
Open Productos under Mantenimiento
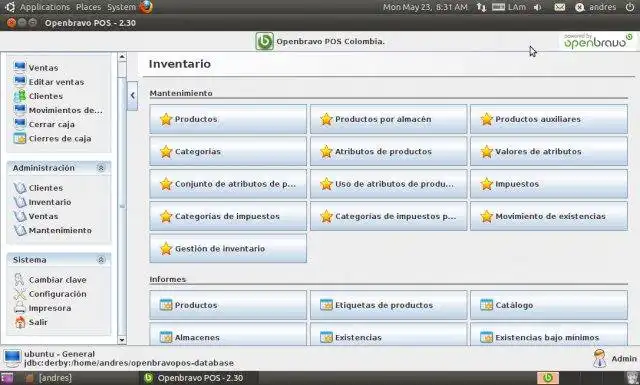(228, 119)
